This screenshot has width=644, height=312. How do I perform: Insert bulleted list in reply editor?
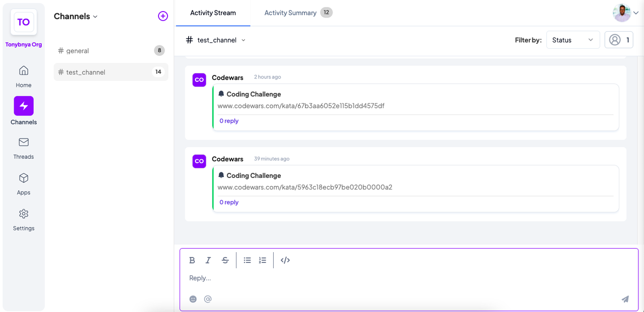248,260
